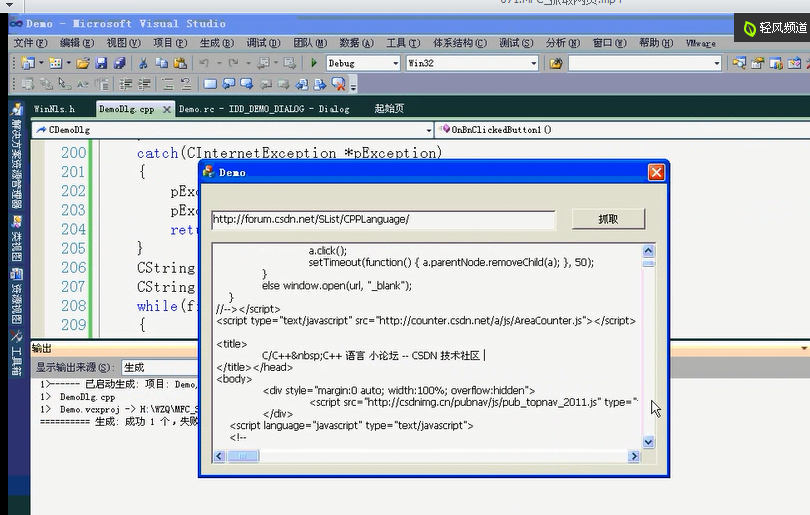Click the Uncomment Selection icon
Screen dimensions: 810x515
(x=185, y=84)
